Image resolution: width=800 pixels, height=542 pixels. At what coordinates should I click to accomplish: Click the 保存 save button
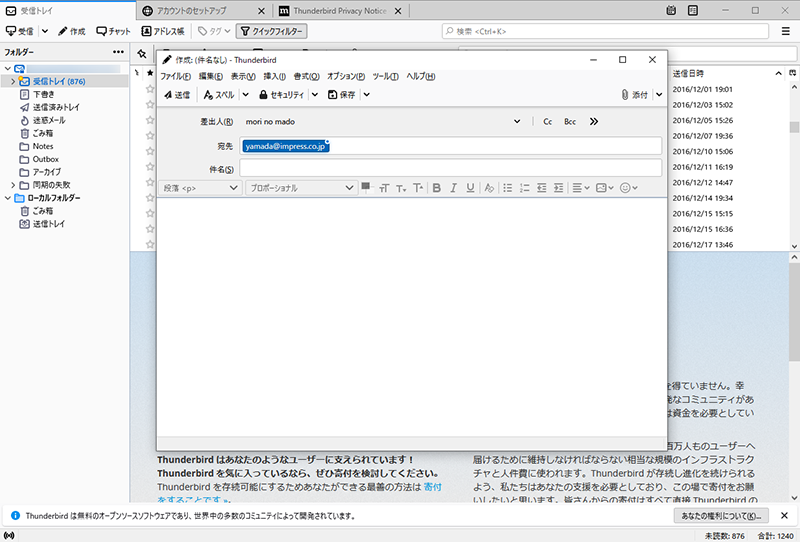(x=341, y=94)
